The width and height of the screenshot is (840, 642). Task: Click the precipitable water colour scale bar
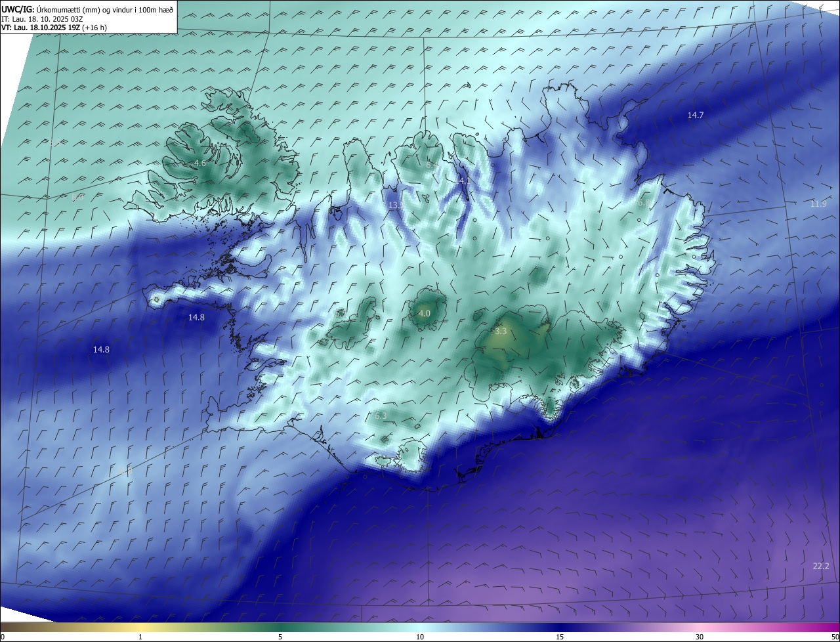point(420,627)
